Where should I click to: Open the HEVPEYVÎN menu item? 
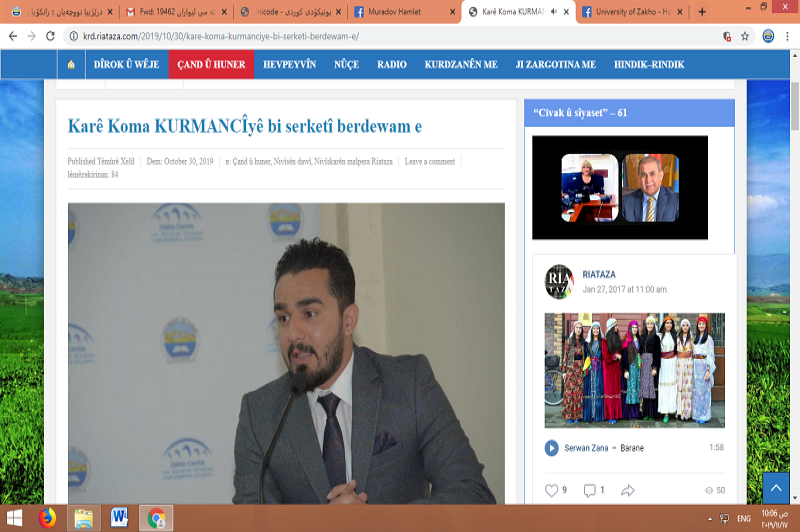coord(290,64)
